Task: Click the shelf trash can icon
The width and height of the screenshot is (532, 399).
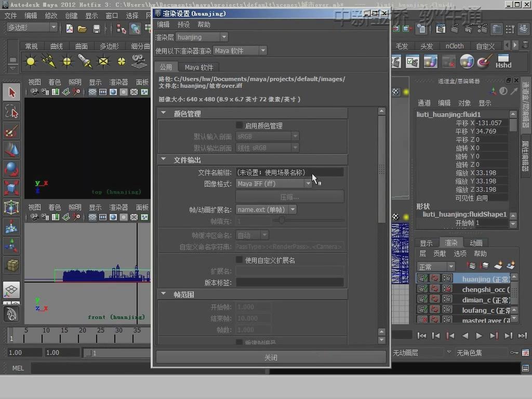Action: pos(525,45)
